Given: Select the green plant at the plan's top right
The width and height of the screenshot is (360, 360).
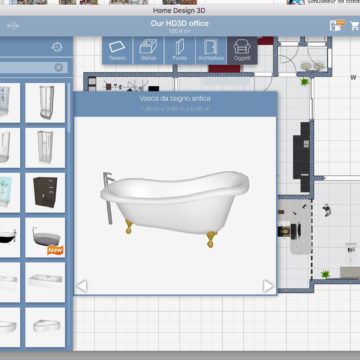Looking at the screenshot, I should pos(304,82).
